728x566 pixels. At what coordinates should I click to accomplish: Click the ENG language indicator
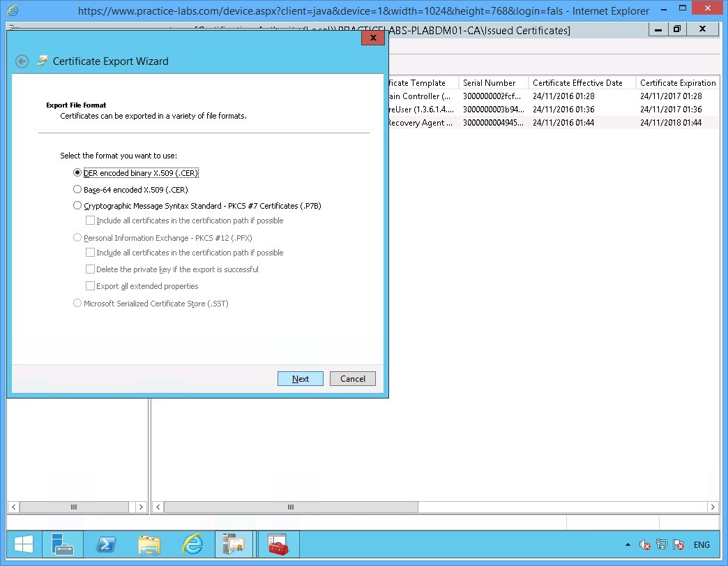[x=702, y=545]
